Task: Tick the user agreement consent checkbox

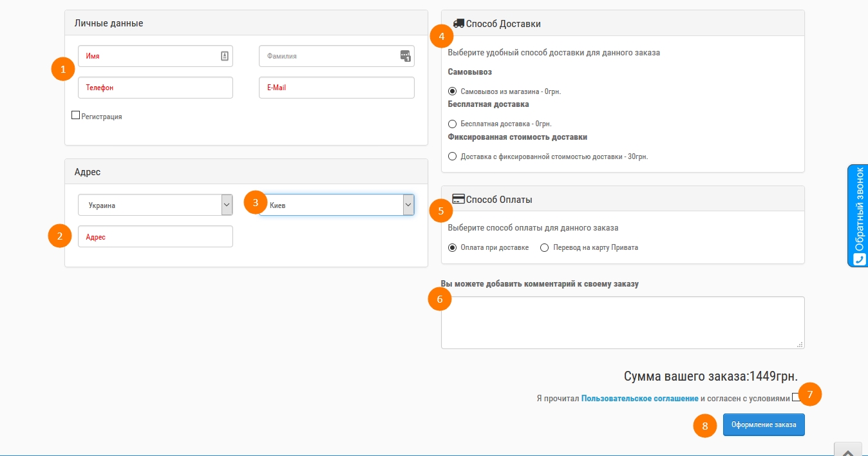Action: (796, 397)
